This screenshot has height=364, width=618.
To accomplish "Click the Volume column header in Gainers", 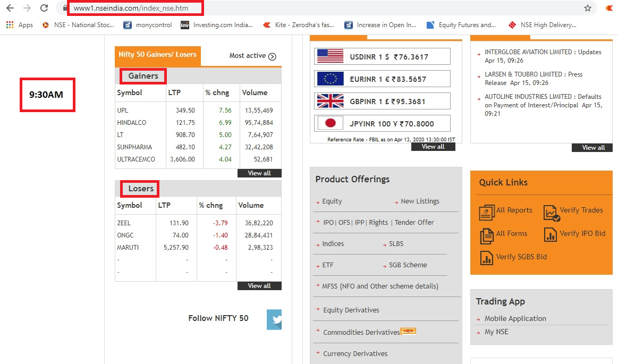I will [255, 92].
